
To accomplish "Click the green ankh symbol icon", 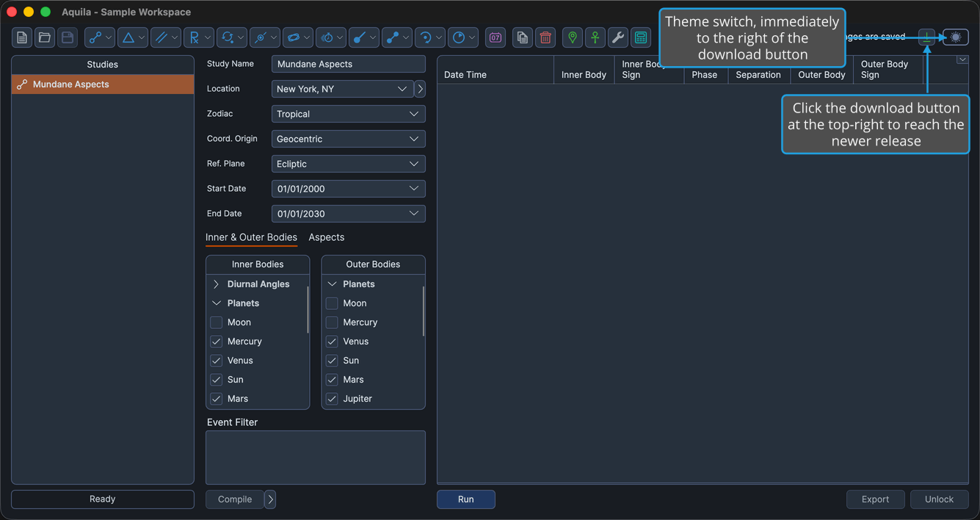I will [595, 37].
